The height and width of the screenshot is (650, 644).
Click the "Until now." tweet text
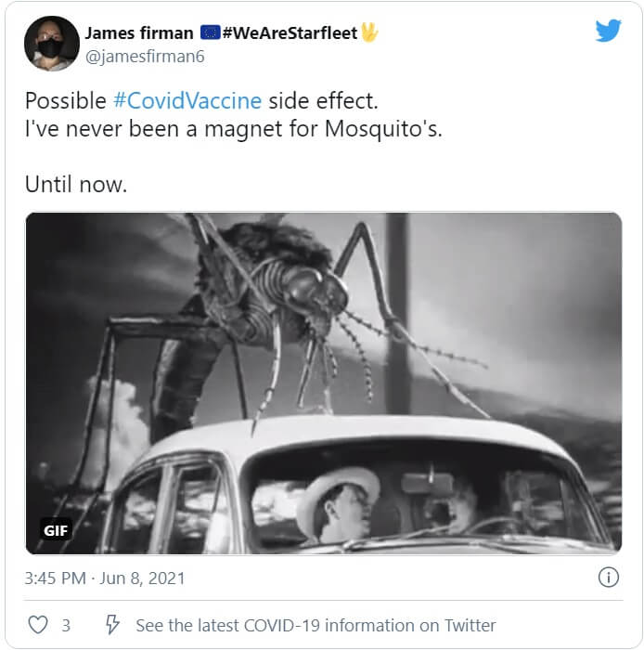[x=76, y=184]
